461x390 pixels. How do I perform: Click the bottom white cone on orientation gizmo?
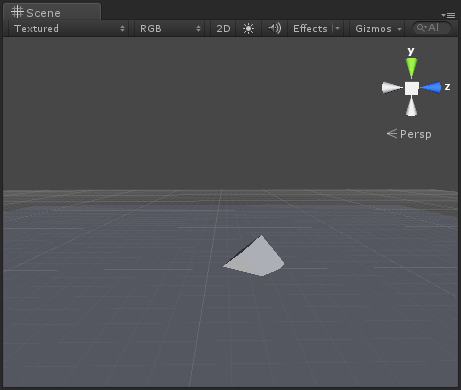(x=411, y=106)
